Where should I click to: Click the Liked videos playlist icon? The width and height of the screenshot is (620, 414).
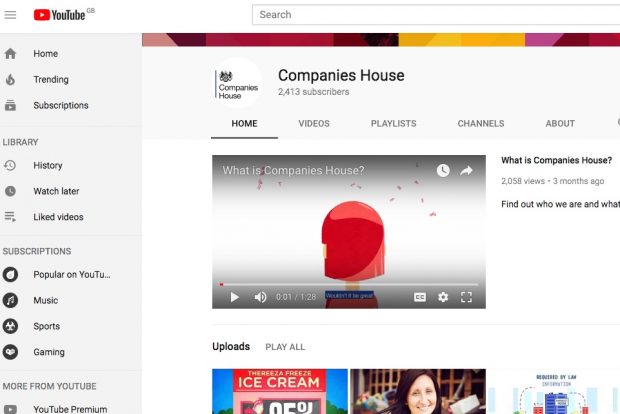[x=10, y=217]
